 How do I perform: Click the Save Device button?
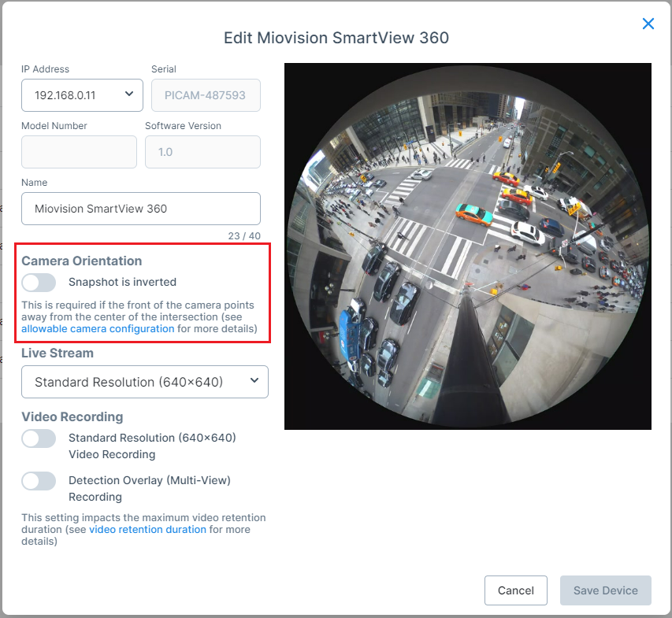(x=605, y=590)
